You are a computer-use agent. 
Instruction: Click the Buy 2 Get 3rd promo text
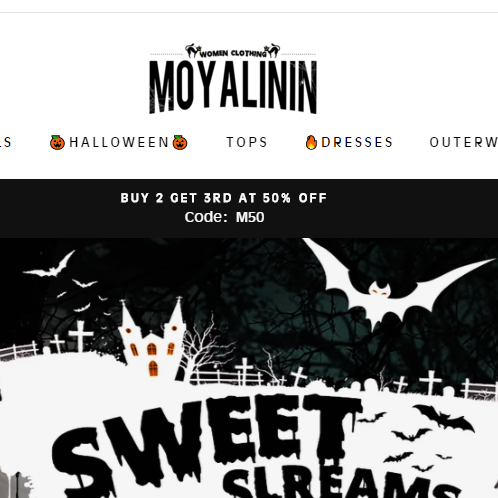coord(224,198)
